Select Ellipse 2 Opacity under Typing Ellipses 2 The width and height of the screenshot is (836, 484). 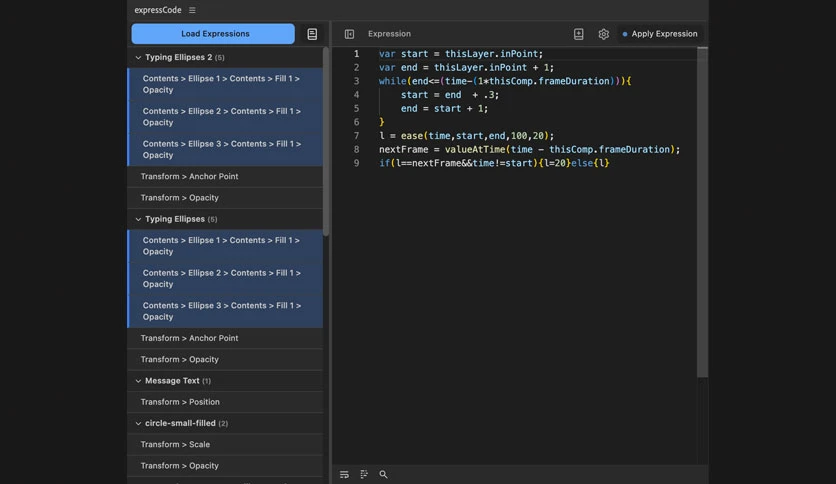[225, 117]
